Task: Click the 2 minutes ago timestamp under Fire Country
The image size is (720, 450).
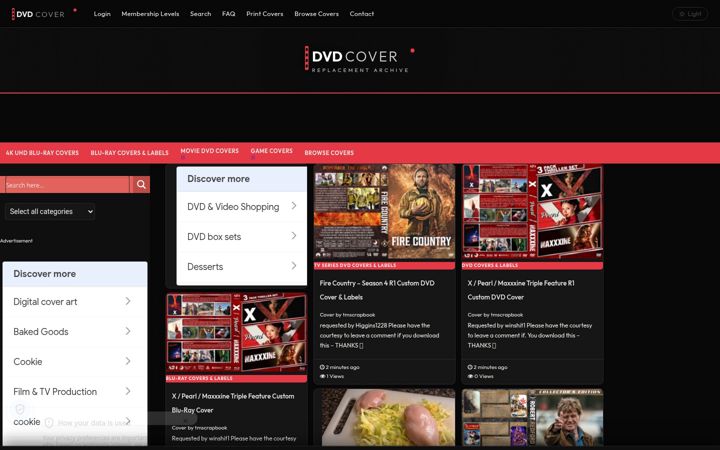Action: tap(339, 367)
